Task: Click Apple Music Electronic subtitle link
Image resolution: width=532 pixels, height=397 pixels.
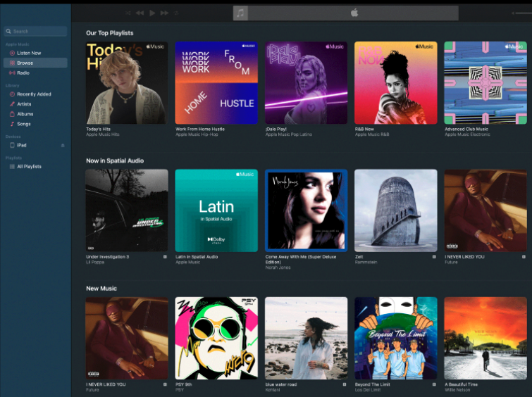Action: click(x=468, y=134)
